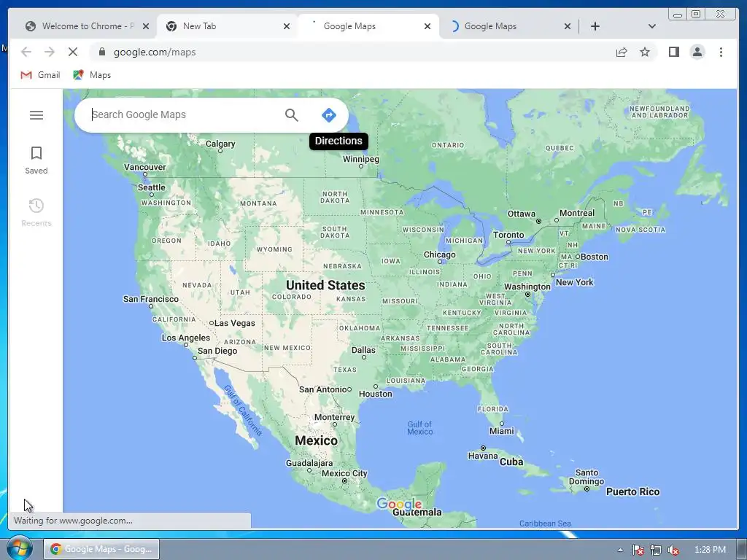747x560 pixels.
Task: Click the Seattle city label
Action: [152, 187]
